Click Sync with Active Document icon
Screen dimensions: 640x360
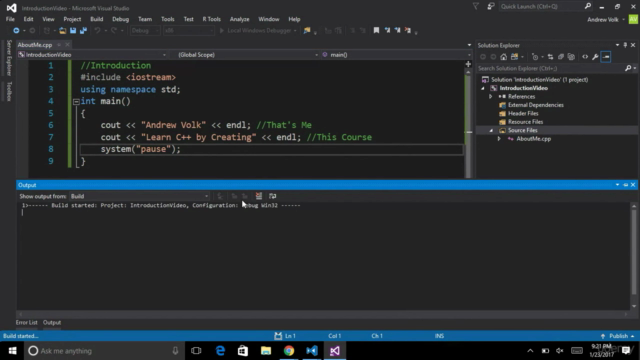pos(550,57)
